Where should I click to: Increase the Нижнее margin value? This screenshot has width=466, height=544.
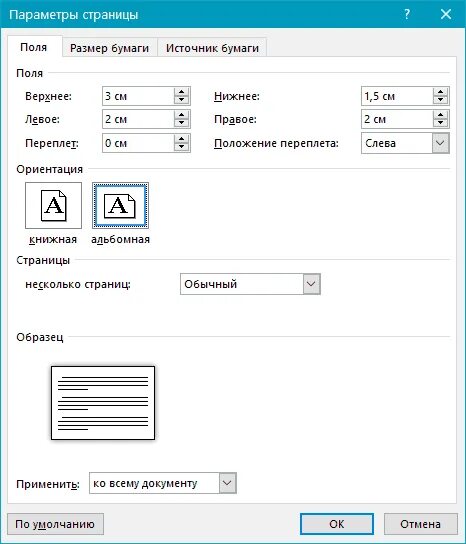pos(440,92)
